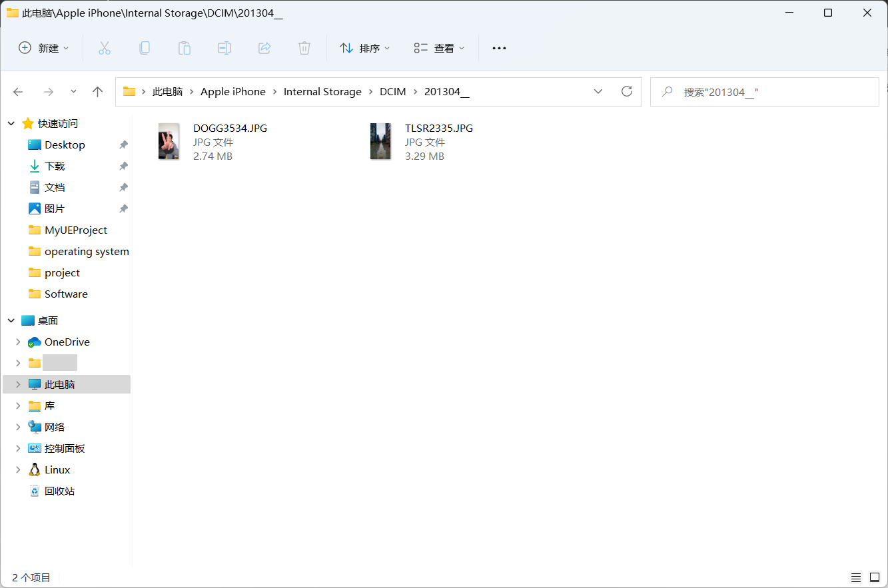Switch to details view icon in status bar

[856, 577]
